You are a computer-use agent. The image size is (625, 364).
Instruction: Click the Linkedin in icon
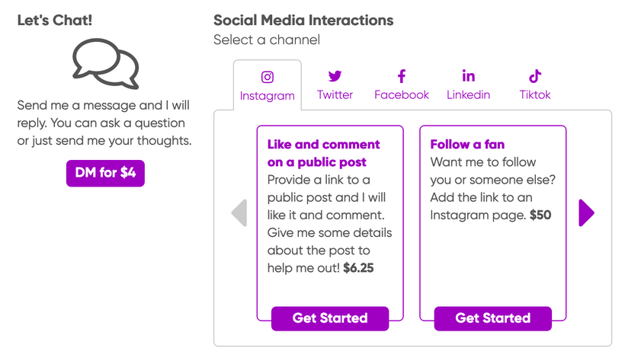(468, 76)
